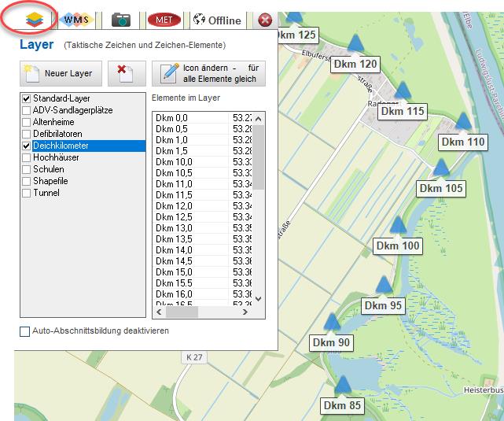Uncheck the Deichkilometer layer checkbox
This screenshot has width=504, height=421.
point(25,146)
